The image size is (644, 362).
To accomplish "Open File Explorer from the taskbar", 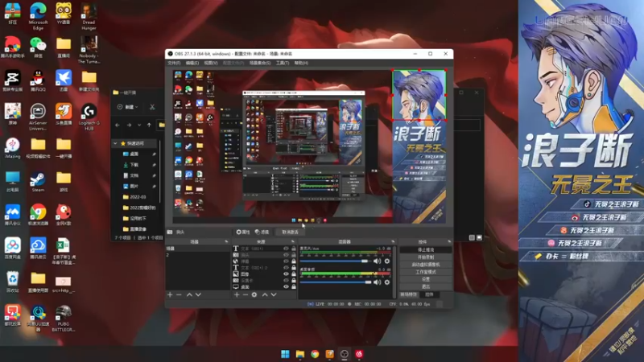I will click(x=299, y=354).
